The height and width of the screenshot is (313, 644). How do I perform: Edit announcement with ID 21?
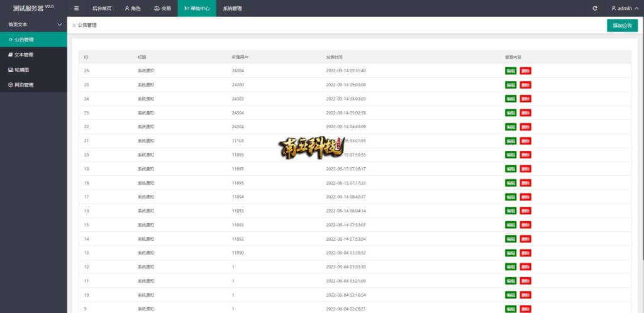coord(511,141)
